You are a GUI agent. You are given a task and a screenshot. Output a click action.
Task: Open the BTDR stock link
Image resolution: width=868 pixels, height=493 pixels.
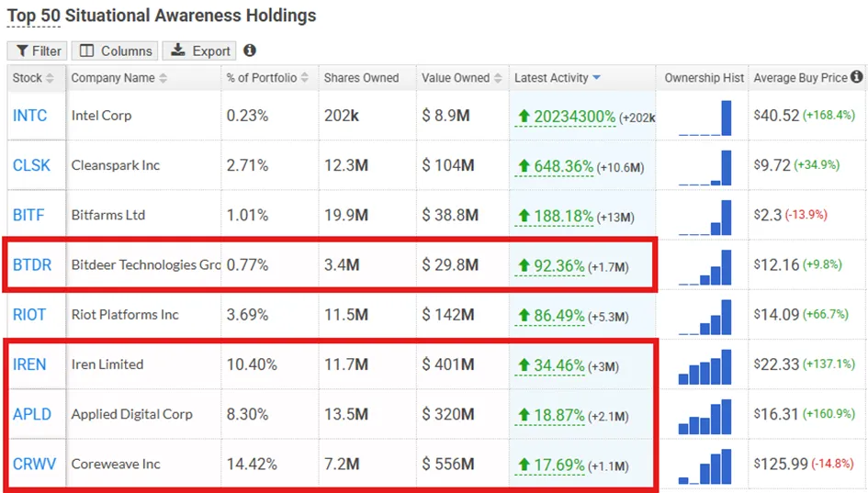32,265
